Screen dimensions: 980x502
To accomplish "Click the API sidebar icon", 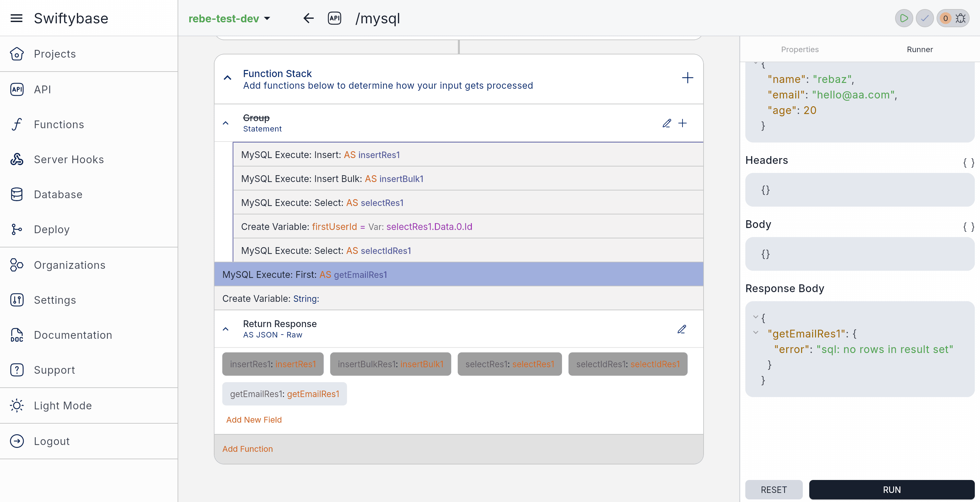I will (x=17, y=89).
